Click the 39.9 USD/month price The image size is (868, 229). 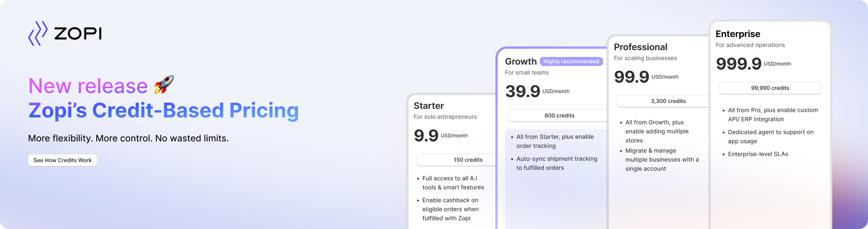[x=537, y=92]
